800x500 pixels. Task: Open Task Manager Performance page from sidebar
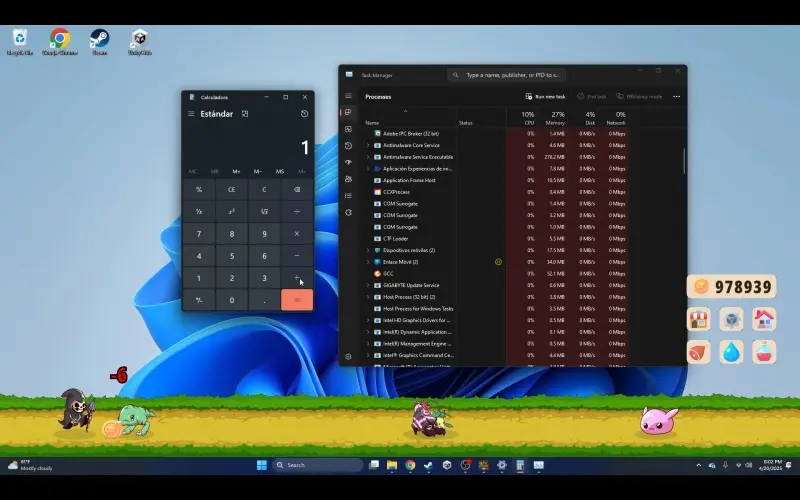[x=348, y=129]
